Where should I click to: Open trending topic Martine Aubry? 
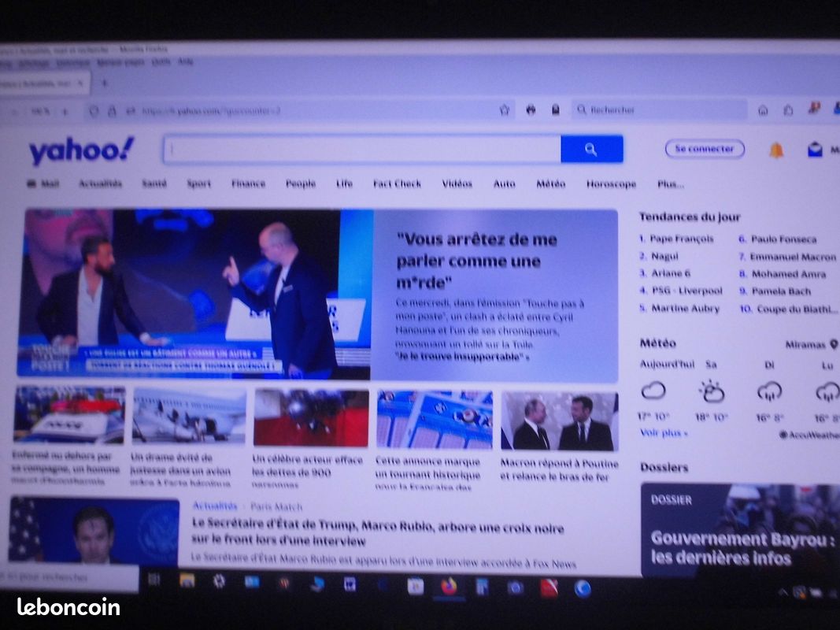(685, 309)
